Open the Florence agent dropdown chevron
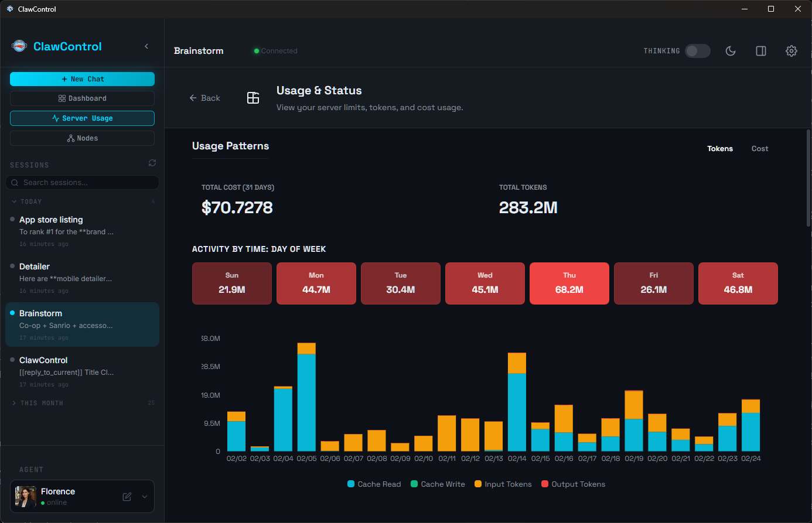This screenshot has height=523, width=812. [144, 496]
